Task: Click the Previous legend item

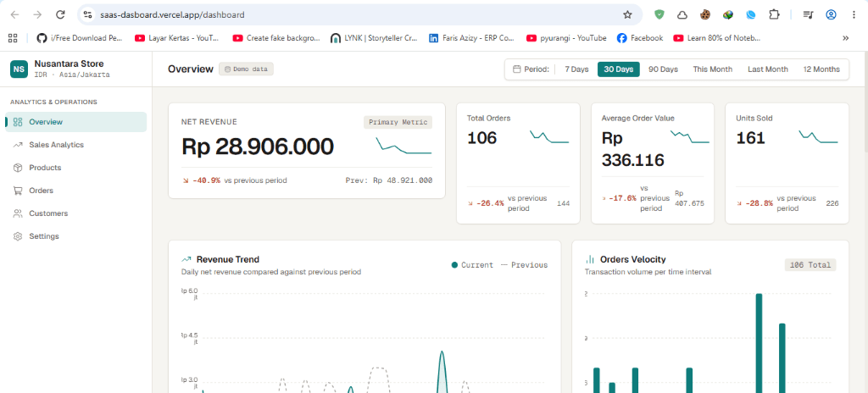Action: 524,265
